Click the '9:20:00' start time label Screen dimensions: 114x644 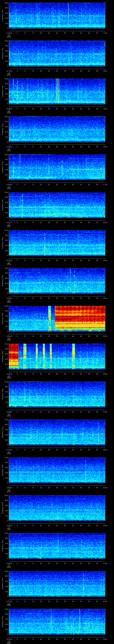click(9, 184)
